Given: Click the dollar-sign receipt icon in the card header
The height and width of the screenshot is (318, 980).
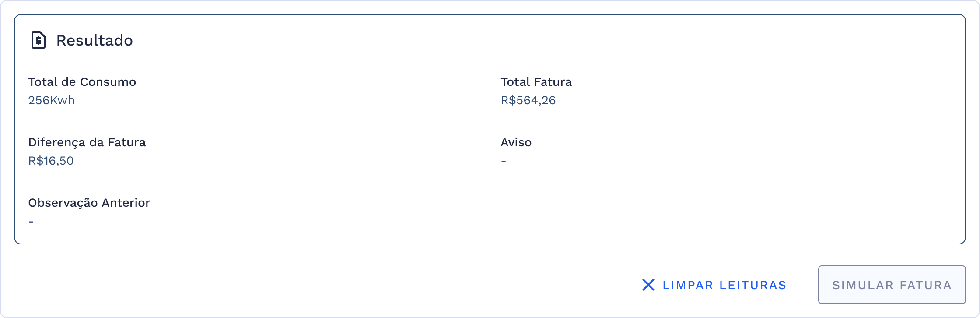Looking at the screenshot, I should pyautogui.click(x=38, y=40).
